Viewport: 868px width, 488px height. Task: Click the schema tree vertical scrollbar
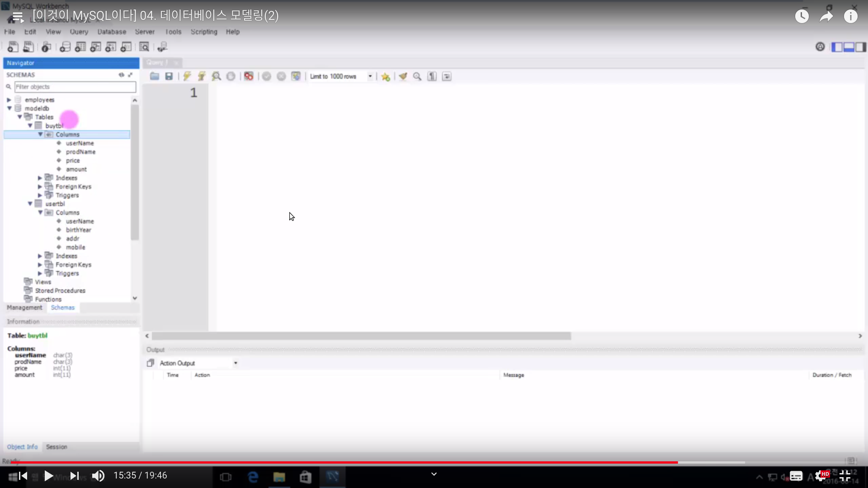[x=135, y=172]
